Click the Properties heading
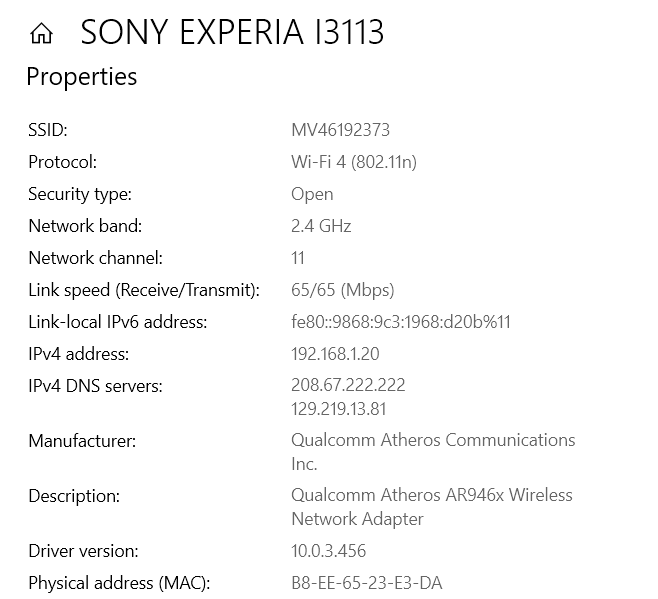This screenshot has width=658, height=599. tap(81, 77)
